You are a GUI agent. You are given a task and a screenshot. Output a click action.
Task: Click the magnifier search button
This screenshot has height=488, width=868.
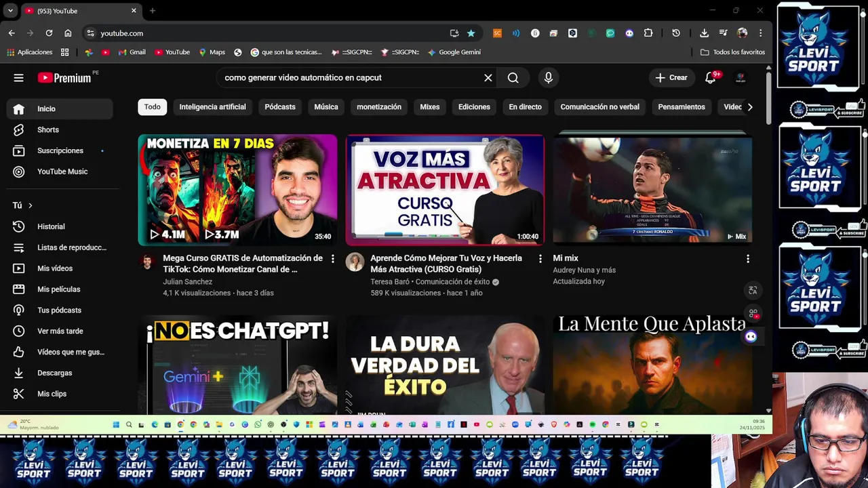coord(513,78)
